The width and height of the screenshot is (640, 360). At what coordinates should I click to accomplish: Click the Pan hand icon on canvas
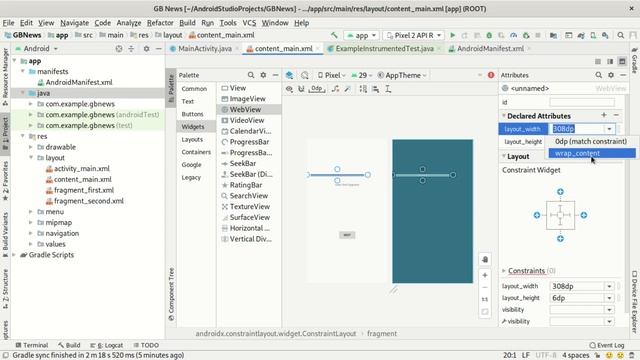click(485, 260)
